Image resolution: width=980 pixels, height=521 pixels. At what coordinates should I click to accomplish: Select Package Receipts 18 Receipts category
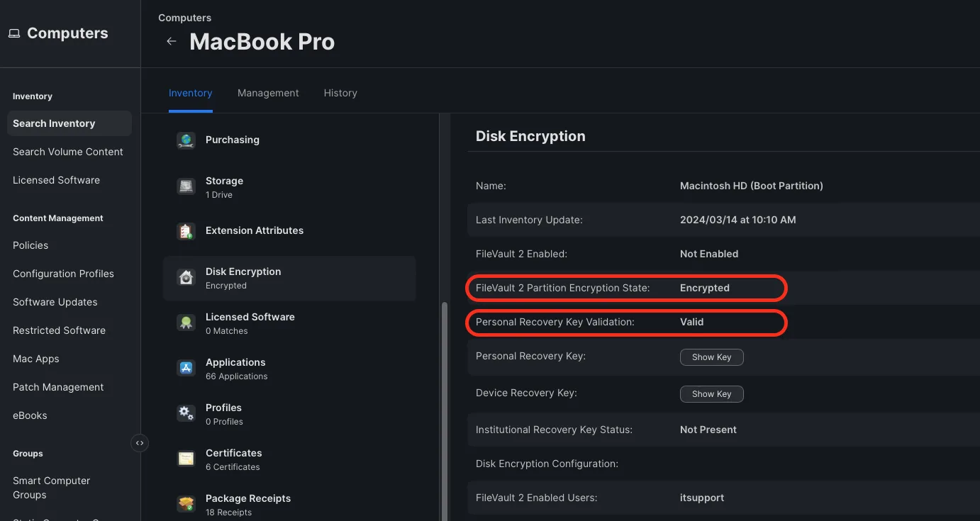click(289, 504)
